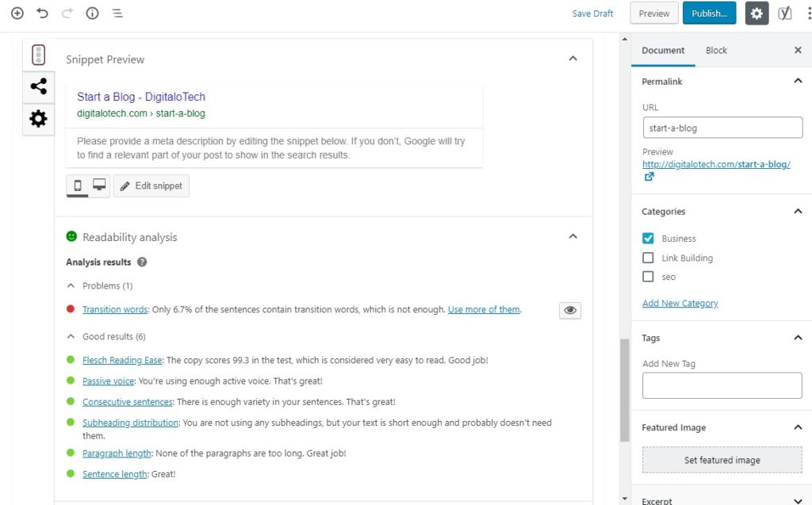Open the Yoast social share tab

click(x=38, y=86)
